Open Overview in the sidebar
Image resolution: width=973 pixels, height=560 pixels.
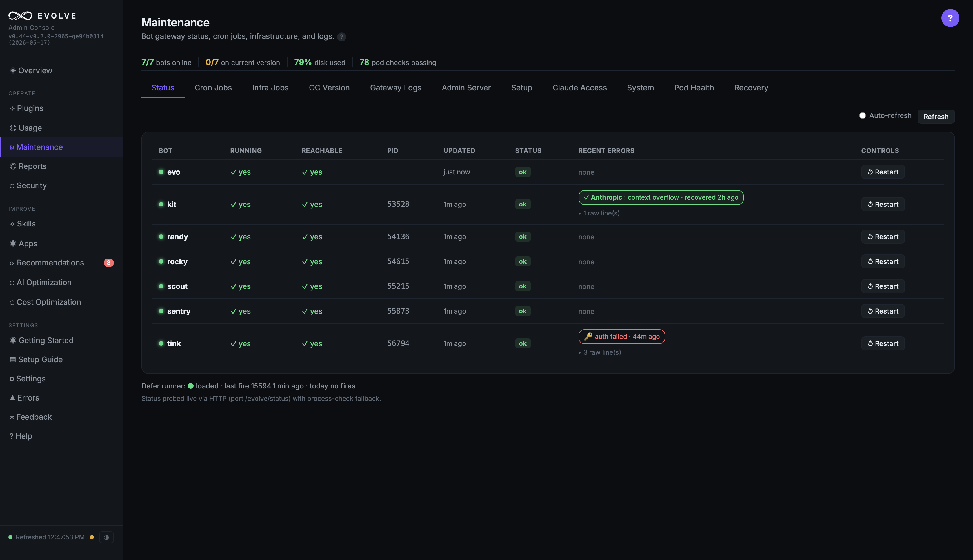point(61,70)
